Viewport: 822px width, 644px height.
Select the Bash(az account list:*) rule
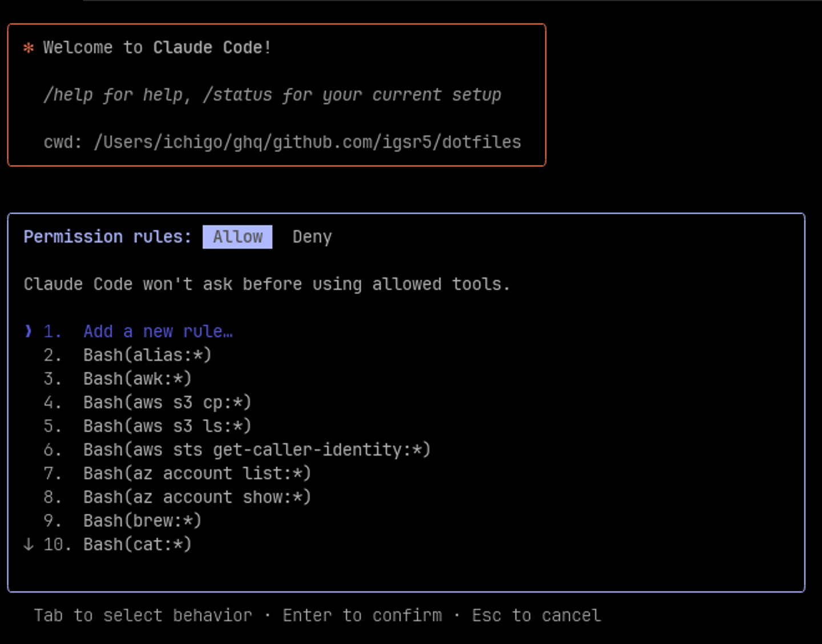point(197,473)
